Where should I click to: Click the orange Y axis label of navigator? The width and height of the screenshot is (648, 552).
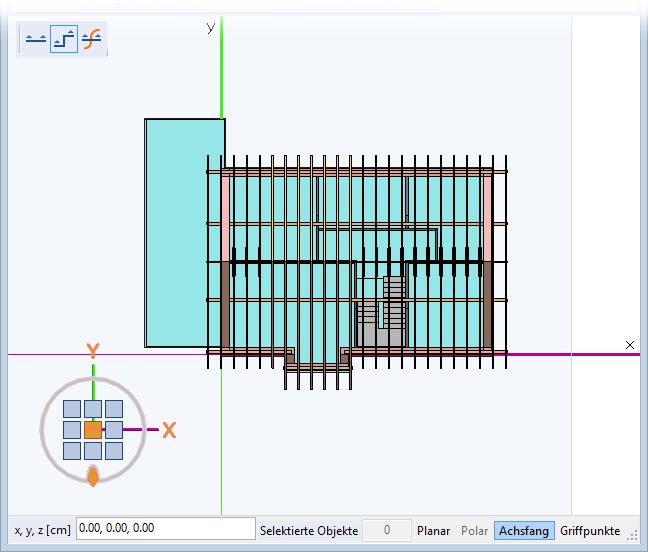93,350
